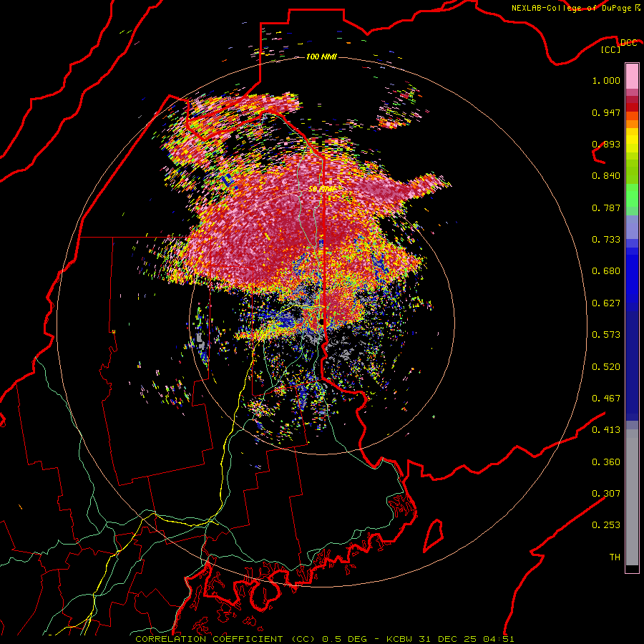Click the 50 NMI range ring label
The width and height of the screenshot is (644, 644).
tap(321, 189)
